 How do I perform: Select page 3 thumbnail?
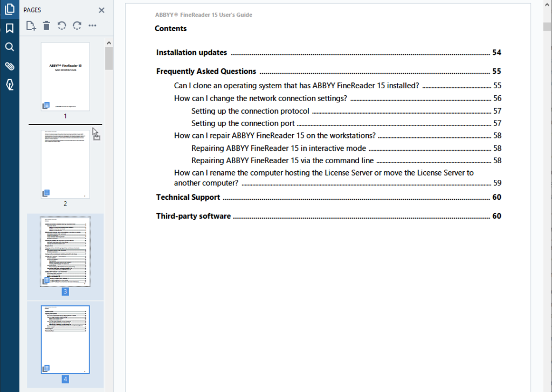65,251
